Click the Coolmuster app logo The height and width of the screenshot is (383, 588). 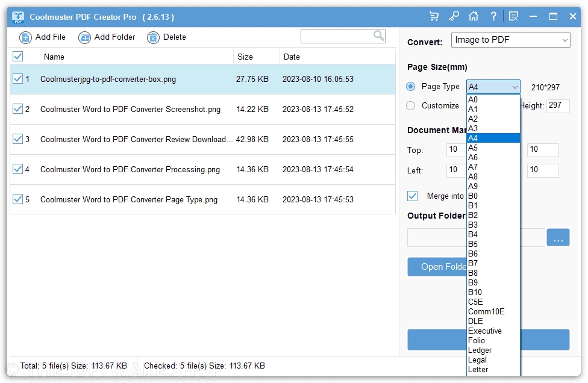(18, 17)
